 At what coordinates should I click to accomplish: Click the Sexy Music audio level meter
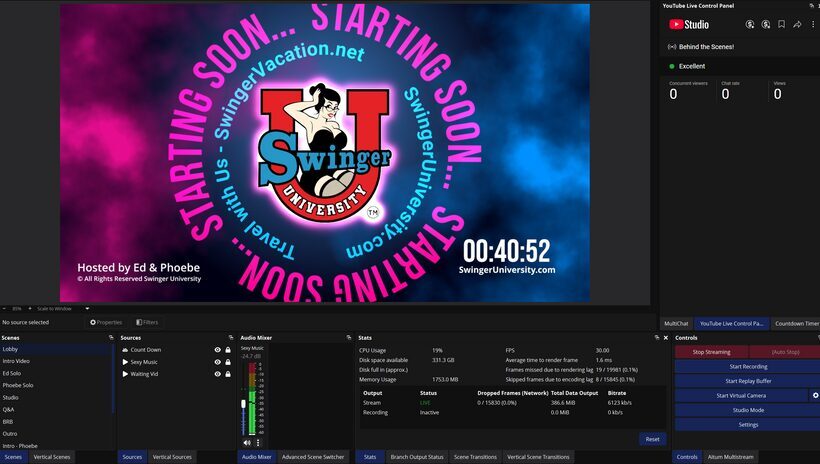[x=253, y=398]
